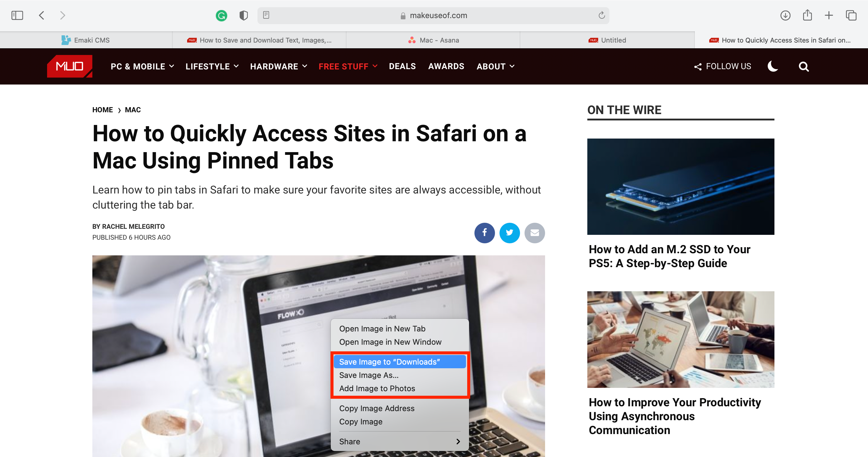Open the search icon on navbar
The width and height of the screenshot is (868, 457).
coord(804,66)
